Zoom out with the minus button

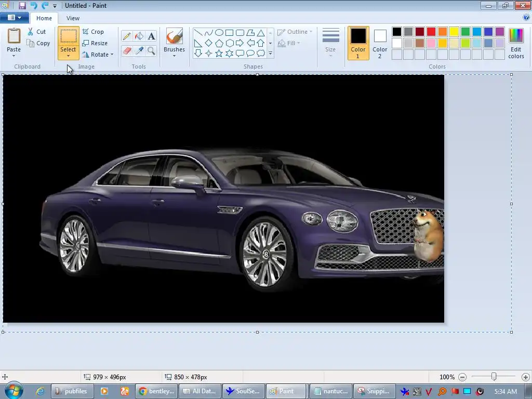[x=462, y=377]
